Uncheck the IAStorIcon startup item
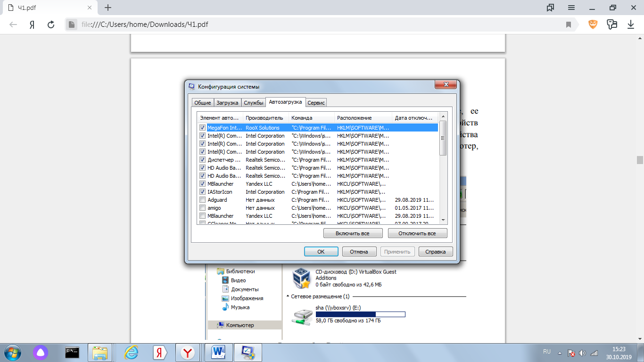The width and height of the screenshot is (644, 362). point(202,192)
